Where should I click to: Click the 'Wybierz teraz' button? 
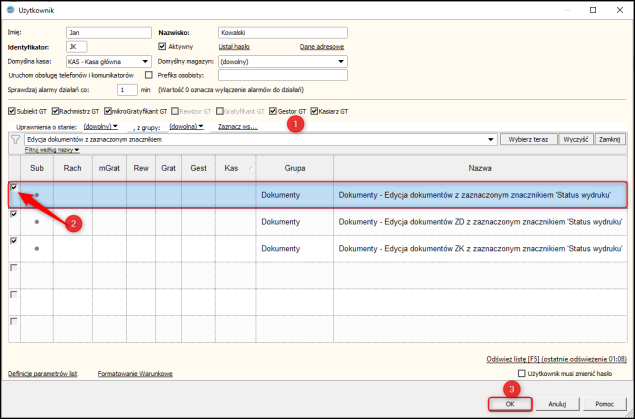coord(527,140)
